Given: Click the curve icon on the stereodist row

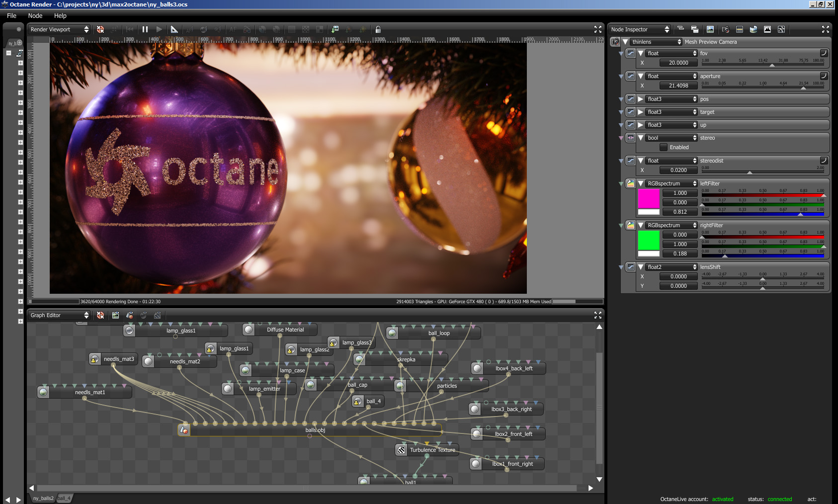Looking at the screenshot, I should click(x=824, y=161).
